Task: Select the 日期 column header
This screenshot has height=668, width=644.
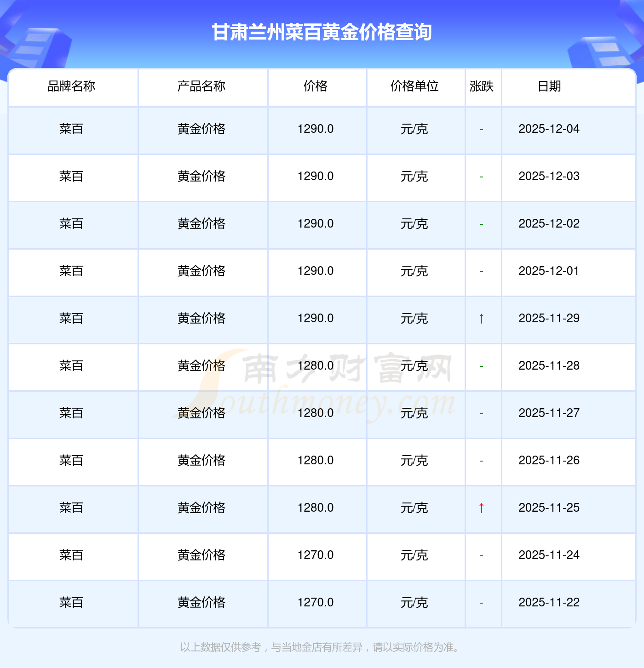Action: pyautogui.click(x=549, y=86)
